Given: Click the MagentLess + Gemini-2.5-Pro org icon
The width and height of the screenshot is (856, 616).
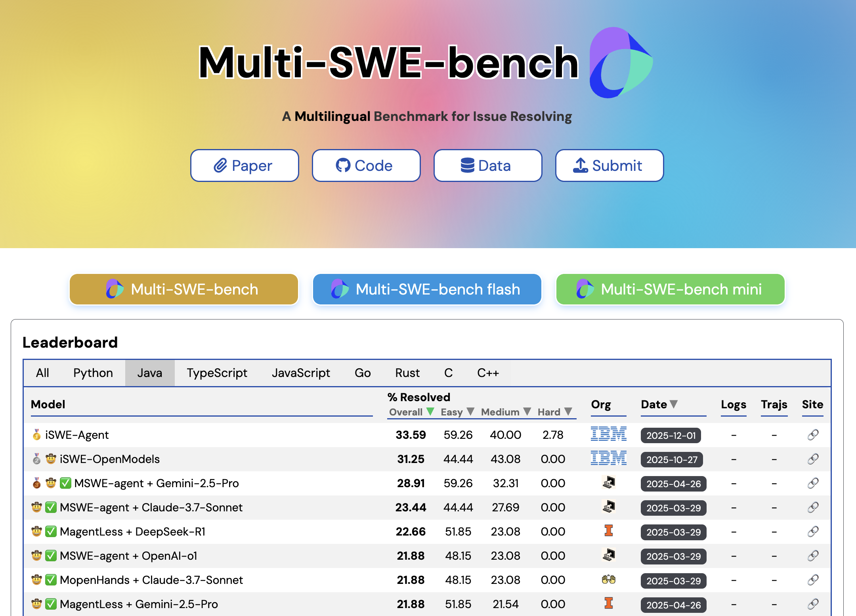Looking at the screenshot, I should click(608, 603).
